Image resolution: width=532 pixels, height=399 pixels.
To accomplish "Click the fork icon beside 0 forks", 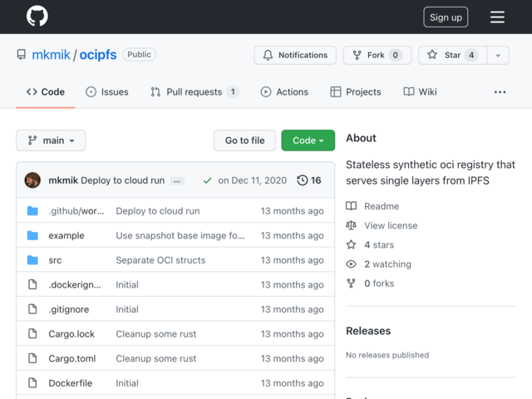I will 351,283.
